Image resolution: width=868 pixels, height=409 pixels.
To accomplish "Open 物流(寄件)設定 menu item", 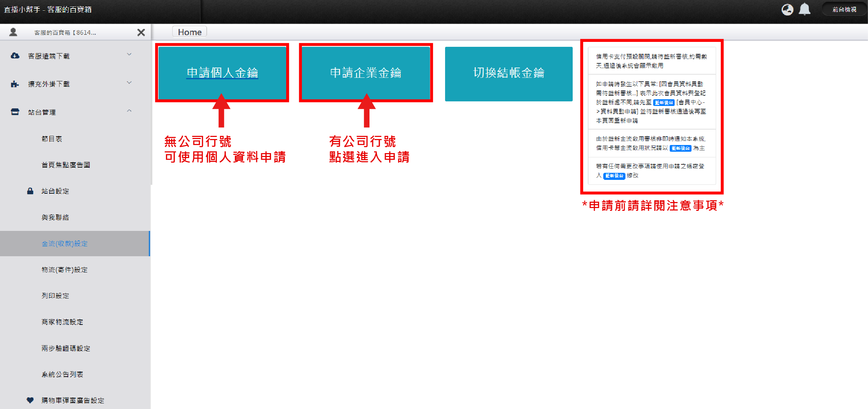I will click(x=65, y=270).
